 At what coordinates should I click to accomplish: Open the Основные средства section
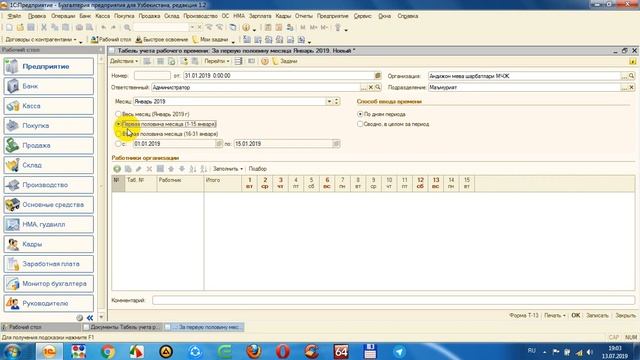[x=49, y=204]
